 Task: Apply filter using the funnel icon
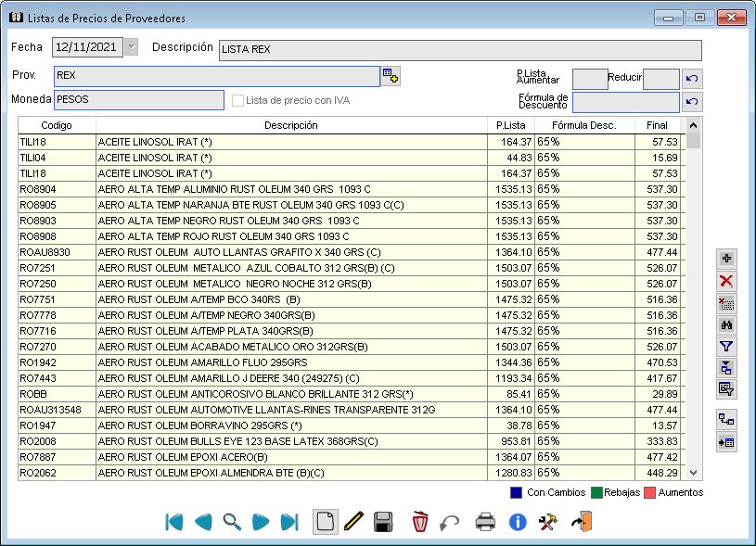[x=726, y=347]
